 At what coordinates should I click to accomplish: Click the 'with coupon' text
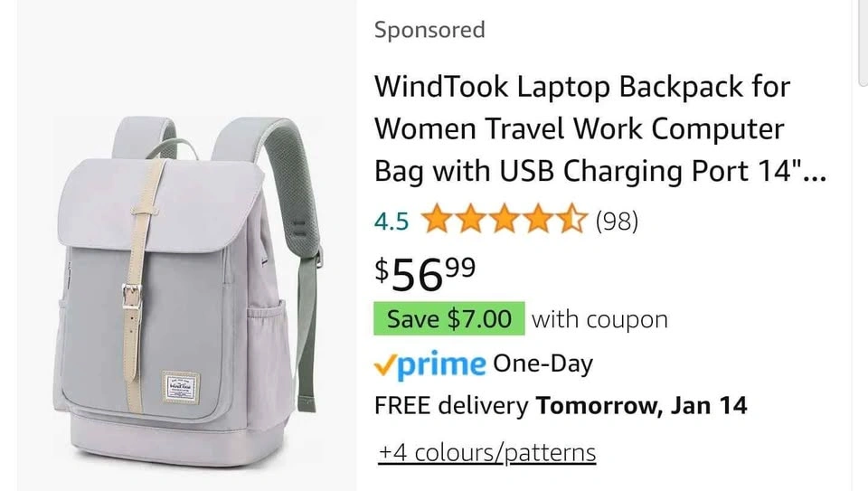pos(599,319)
